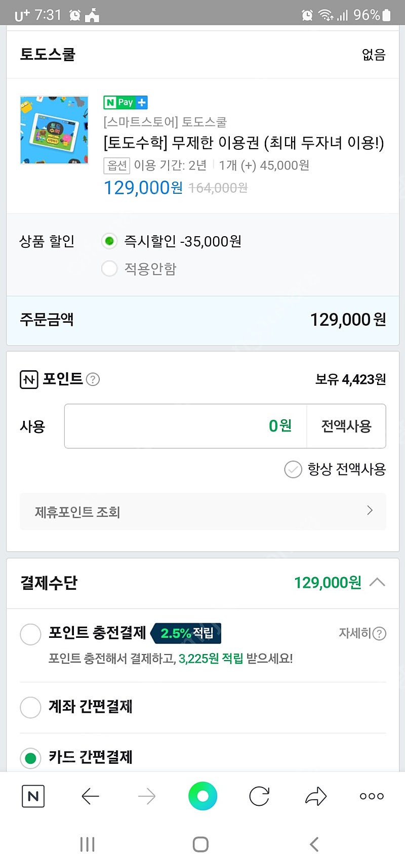Image resolution: width=405 pixels, height=868 pixels.
Task: Share this page via the share arrow
Action: tap(316, 796)
